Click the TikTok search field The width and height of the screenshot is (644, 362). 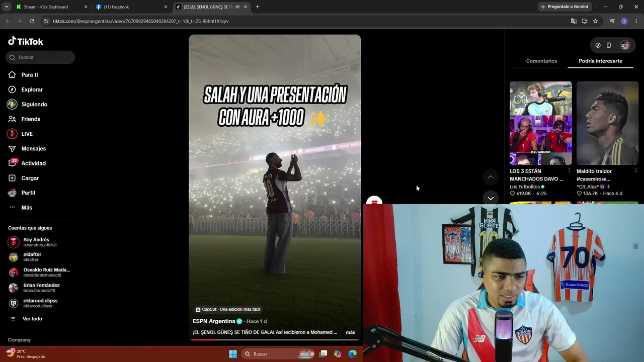point(40,57)
